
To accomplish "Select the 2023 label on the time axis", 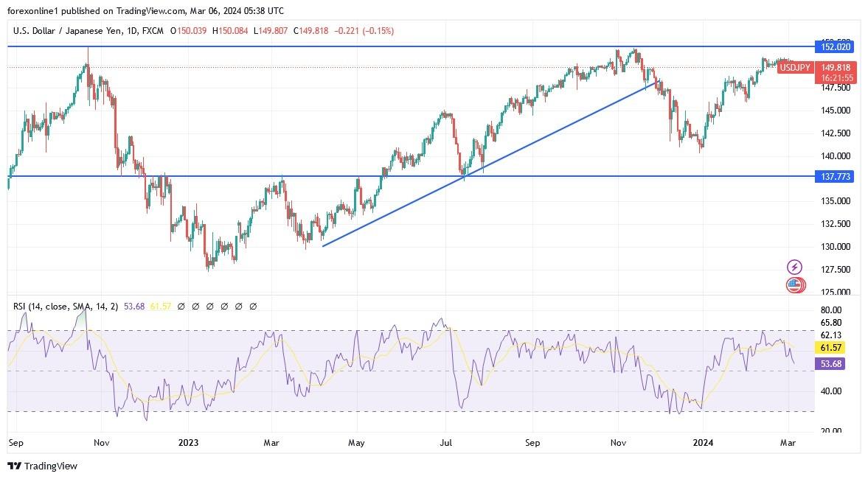I will click(187, 443).
